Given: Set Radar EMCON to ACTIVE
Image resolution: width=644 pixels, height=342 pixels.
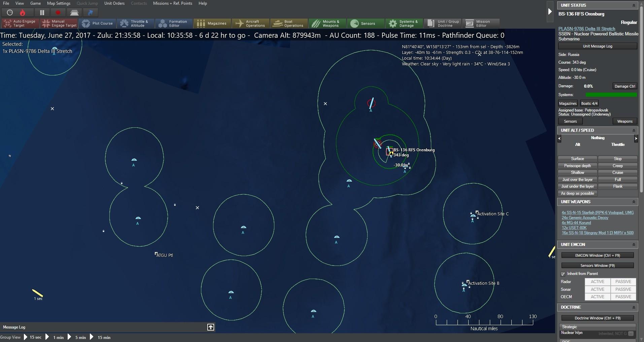Looking at the screenshot, I should coord(597,281).
